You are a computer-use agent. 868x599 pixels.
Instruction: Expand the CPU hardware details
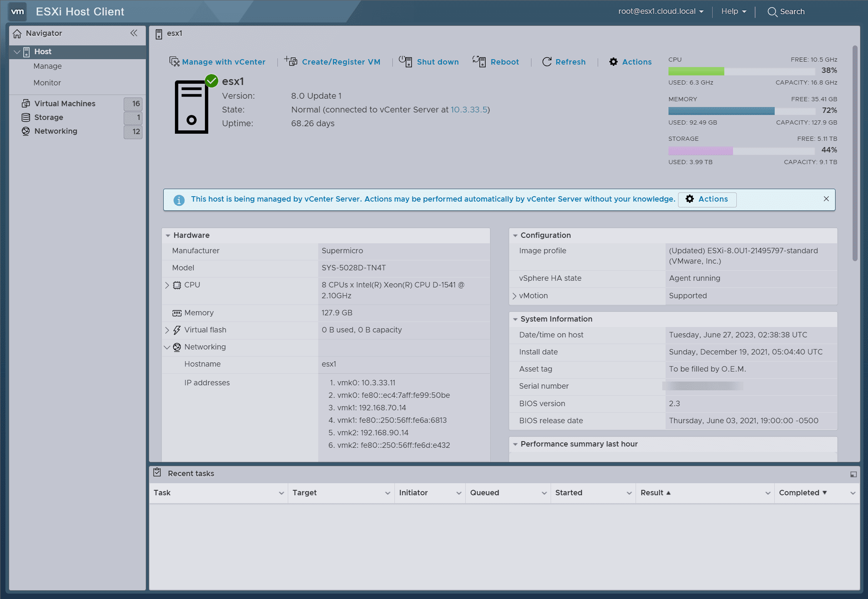pyautogui.click(x=168, y=285)
